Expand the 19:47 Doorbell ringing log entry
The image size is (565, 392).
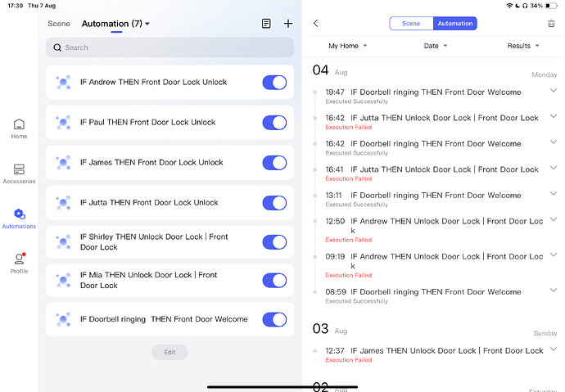pos(554,90)
